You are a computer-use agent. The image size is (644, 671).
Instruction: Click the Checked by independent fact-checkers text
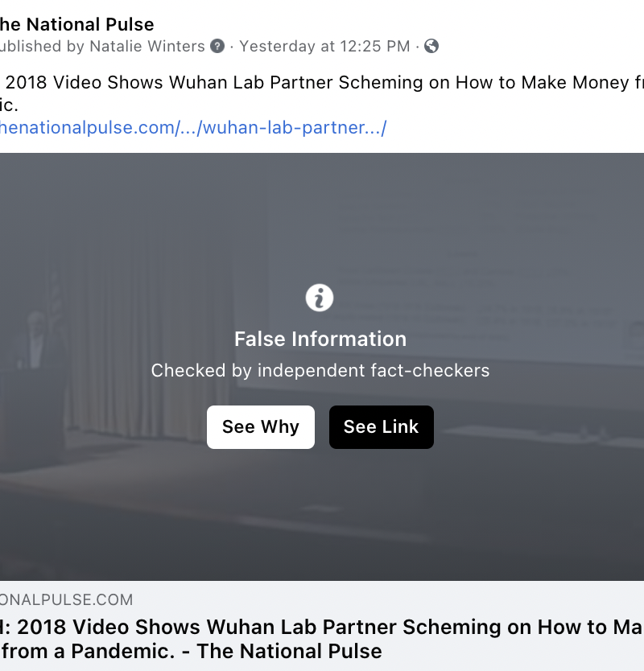click(320, 371)
